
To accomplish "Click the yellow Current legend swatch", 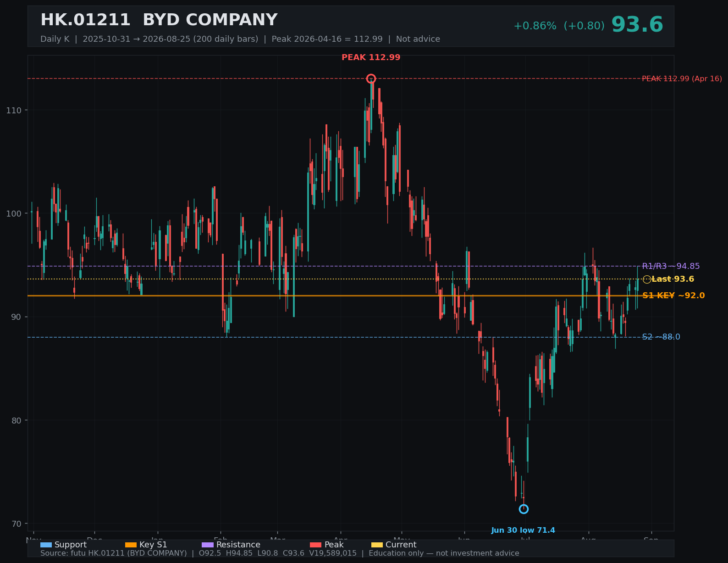I will 377,545.
